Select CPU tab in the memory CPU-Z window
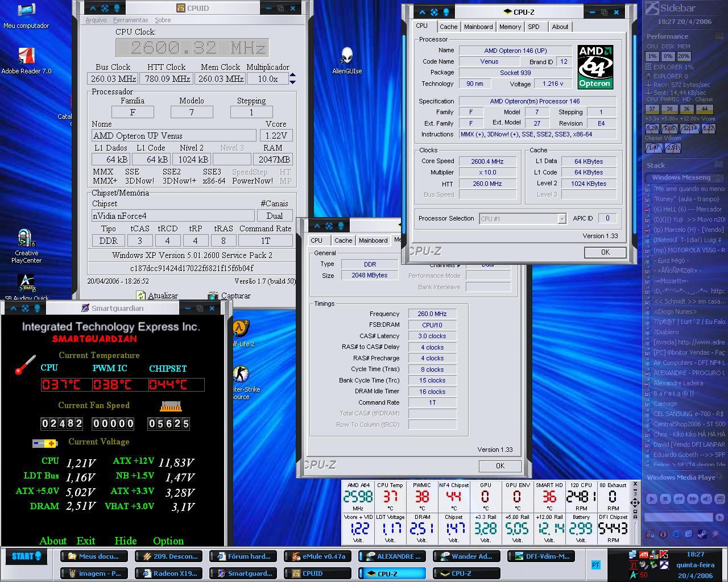The image size is (728, 582). (x=317, y=240)
